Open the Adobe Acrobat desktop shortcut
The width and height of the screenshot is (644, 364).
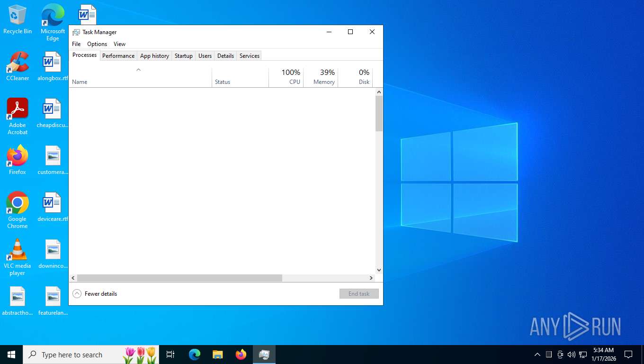coord(18,117)
